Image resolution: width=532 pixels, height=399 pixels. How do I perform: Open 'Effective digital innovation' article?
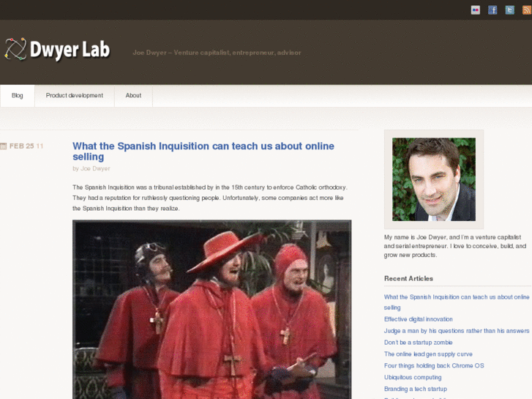tap(419, 319)
